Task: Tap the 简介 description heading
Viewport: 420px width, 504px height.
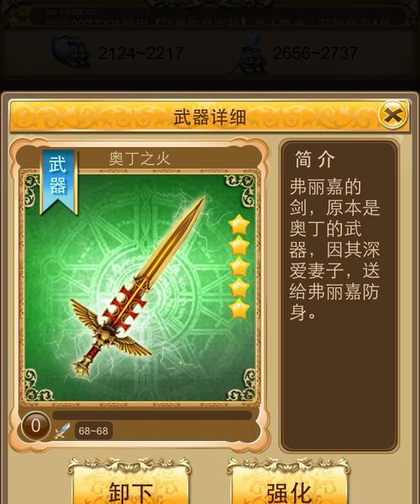Action: [x=315, y=159]
